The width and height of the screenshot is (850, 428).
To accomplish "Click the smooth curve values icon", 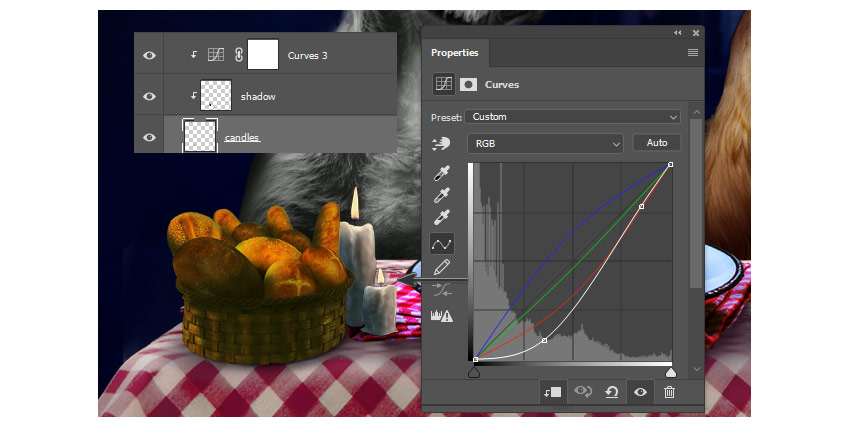I will (x=442, y=291).
